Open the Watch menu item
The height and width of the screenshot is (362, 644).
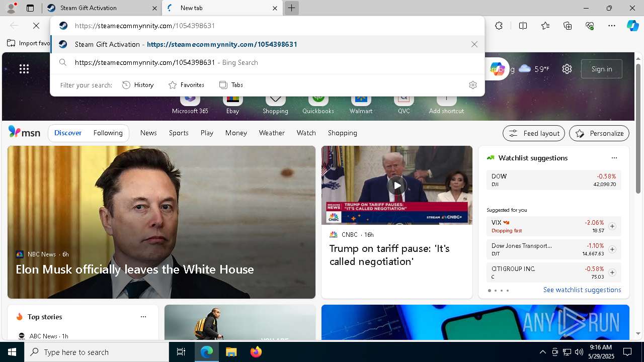coord(306,133)
